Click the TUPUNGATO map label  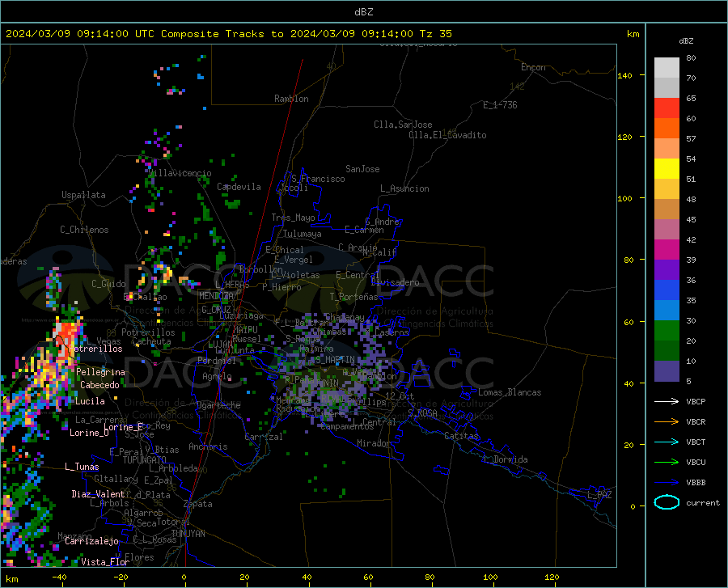[x=145, y=460]
